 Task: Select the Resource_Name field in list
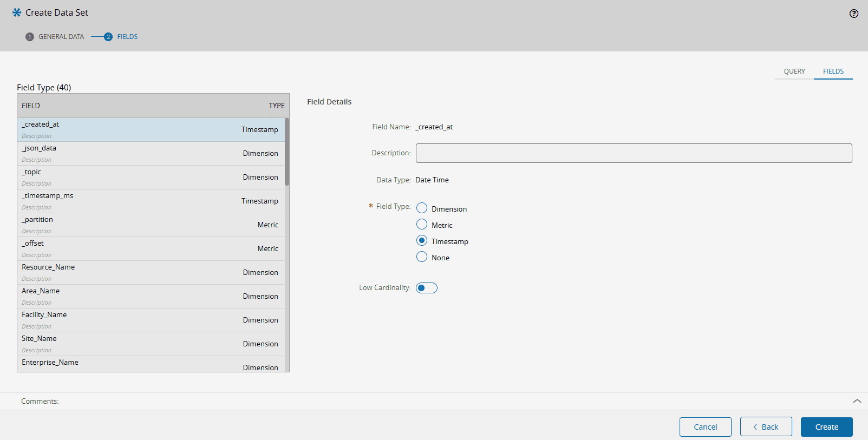pyautogui.click(x=150, y=272)
